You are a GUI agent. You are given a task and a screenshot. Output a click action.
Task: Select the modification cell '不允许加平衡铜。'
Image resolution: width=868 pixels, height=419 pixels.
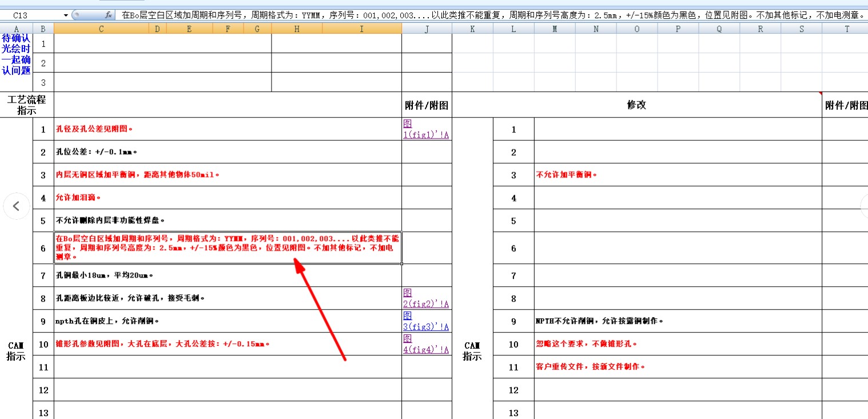click(x=678, y=175)
